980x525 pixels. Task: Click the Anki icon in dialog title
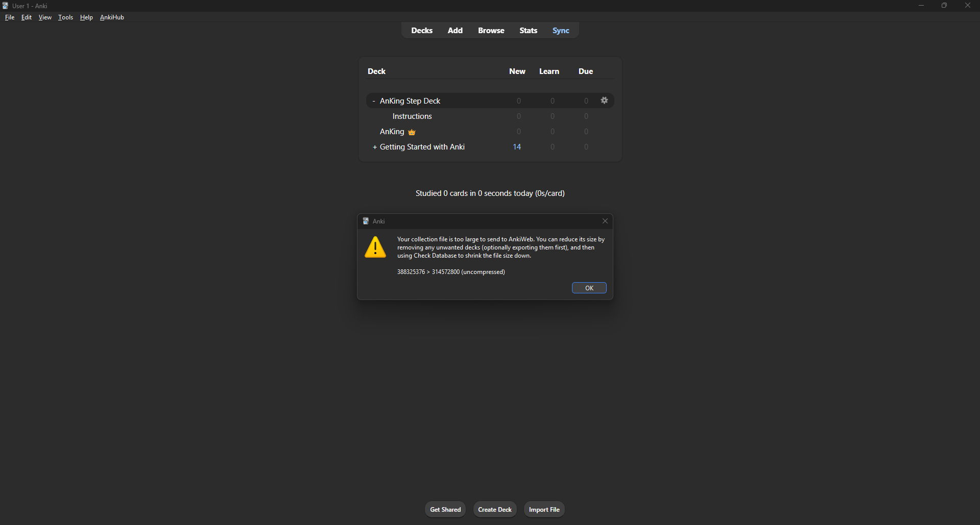coord(366,221)
